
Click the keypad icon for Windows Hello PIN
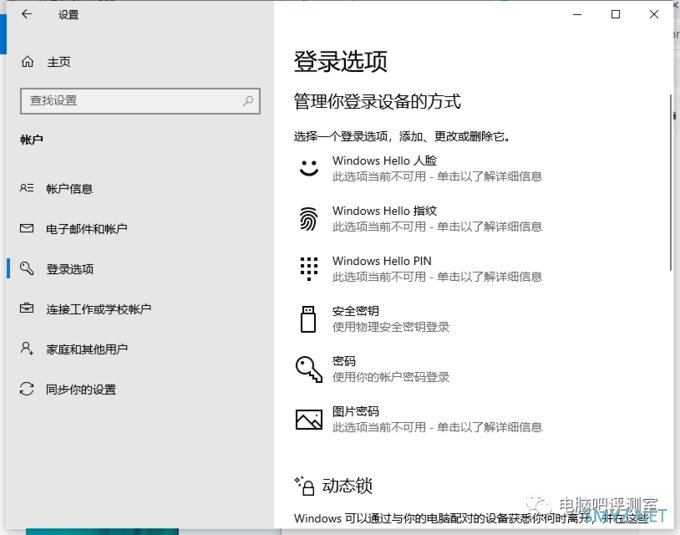pos(309,269)
